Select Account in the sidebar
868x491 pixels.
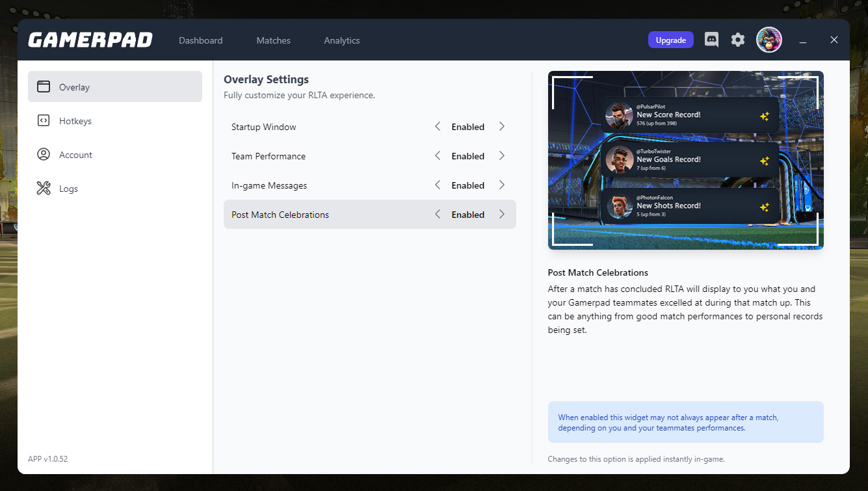[x=115, y=154]
